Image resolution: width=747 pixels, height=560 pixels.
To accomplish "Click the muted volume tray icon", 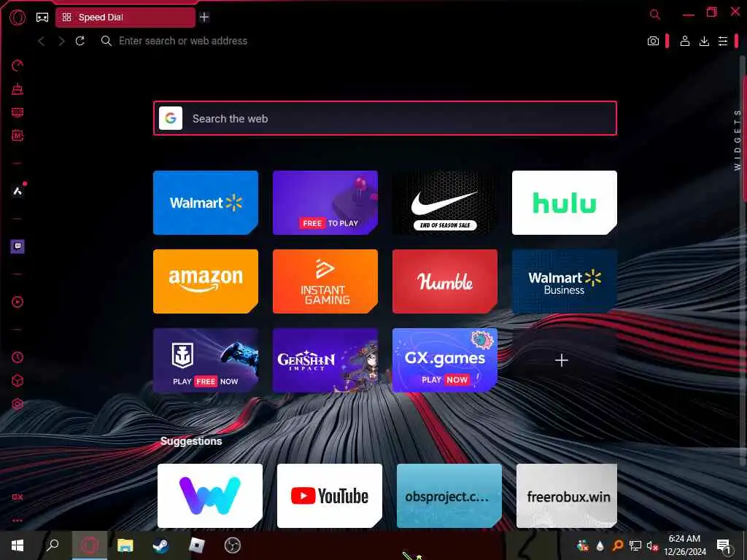I will (x=652, y=545).
